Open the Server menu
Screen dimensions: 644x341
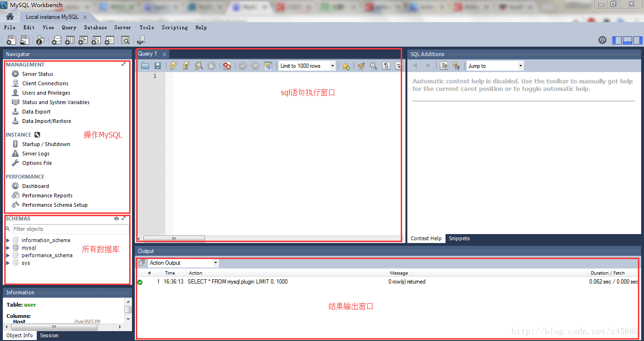point(123,27)
